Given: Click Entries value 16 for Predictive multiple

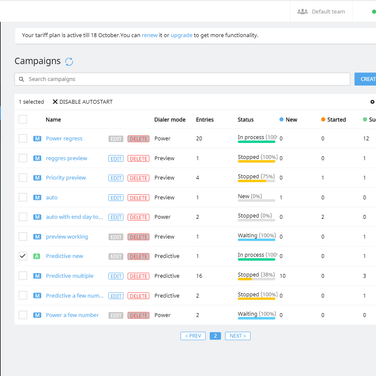Looking at the screenshot, I should 199,276.
